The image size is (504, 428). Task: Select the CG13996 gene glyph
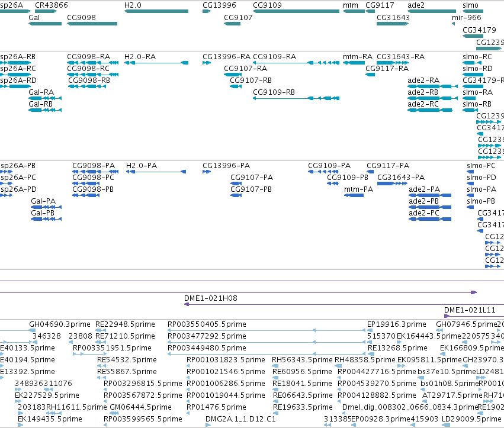(207, 11)
